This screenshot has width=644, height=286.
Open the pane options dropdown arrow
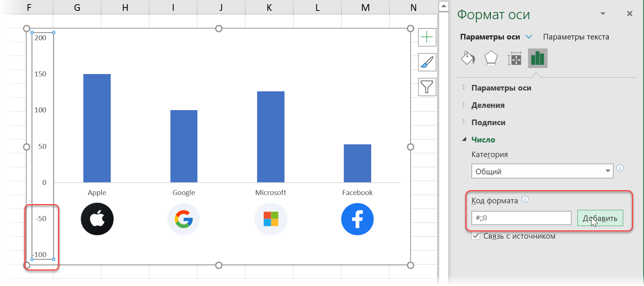603,14
